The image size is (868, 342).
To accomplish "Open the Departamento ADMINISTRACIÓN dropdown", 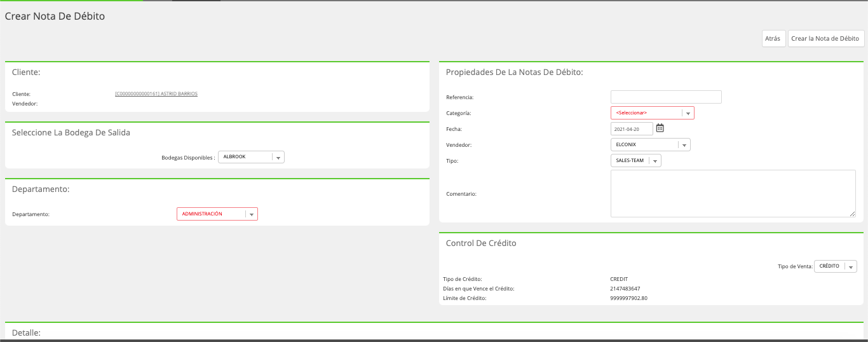I will 217,214.
